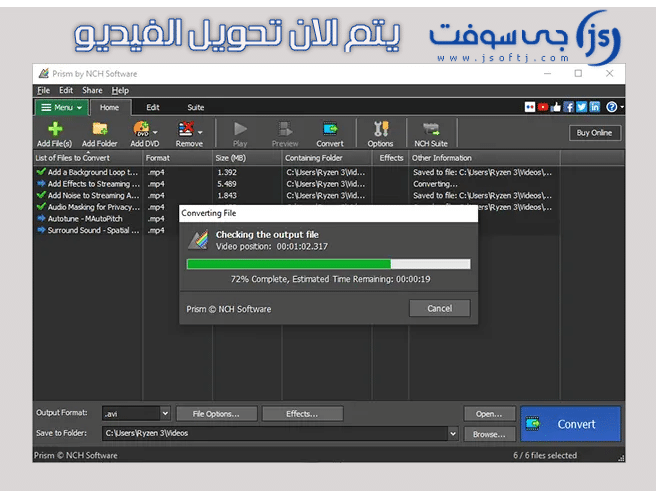
Task: Click the File Options... button
Action: (x=216, y=414)
